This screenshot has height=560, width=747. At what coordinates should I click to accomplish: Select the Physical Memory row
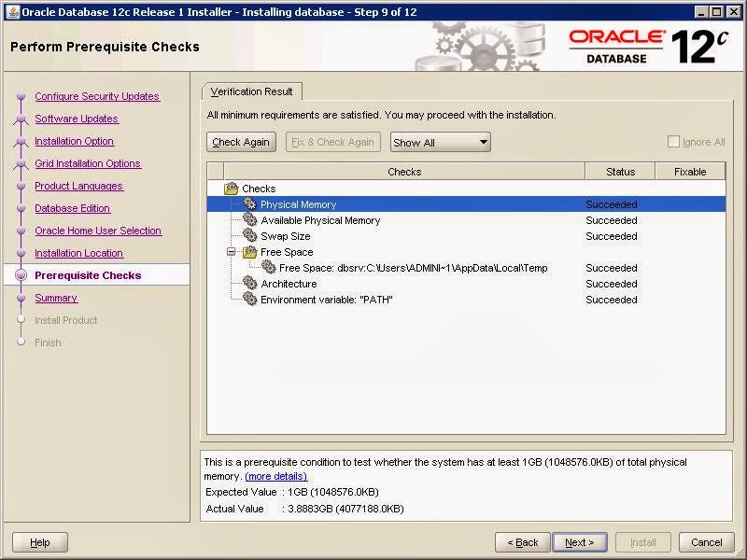coord(466,204)
